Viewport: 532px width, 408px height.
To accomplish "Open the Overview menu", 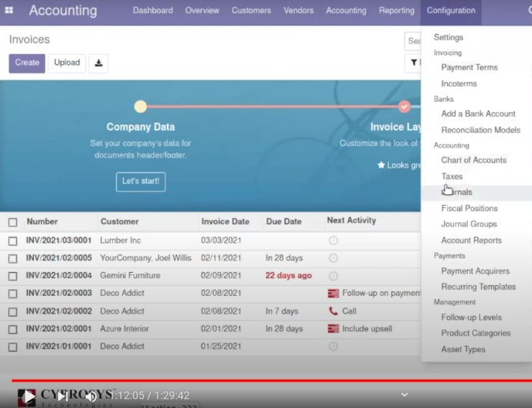I will tap(202, 11).
